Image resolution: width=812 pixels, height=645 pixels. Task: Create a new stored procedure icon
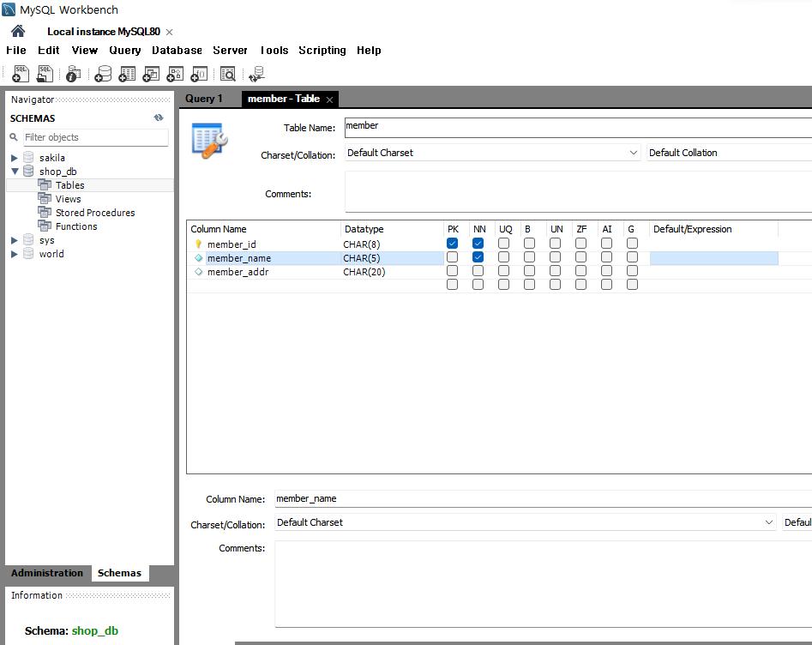(175, 74)
